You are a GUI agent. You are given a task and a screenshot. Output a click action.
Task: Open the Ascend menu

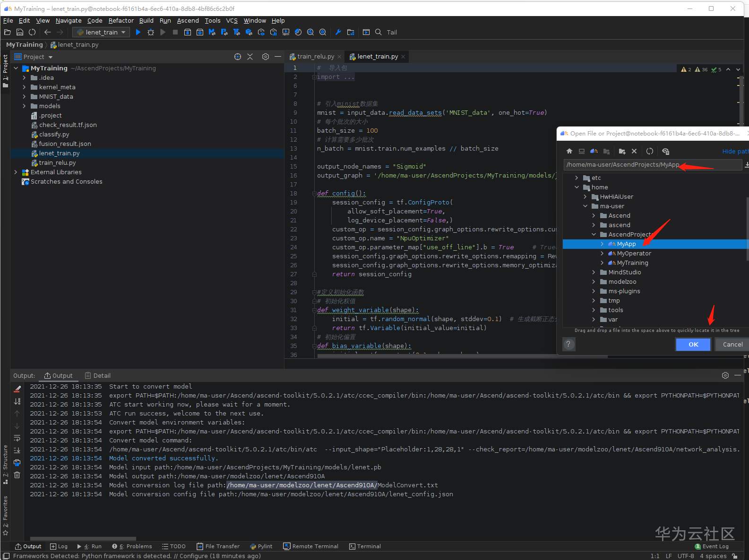point(188,21)
